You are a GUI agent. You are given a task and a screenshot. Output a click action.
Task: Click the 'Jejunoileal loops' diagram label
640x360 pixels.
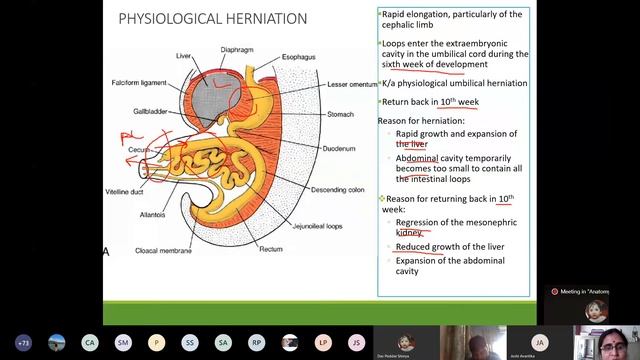pyautogui.click(x=317, y=226)
